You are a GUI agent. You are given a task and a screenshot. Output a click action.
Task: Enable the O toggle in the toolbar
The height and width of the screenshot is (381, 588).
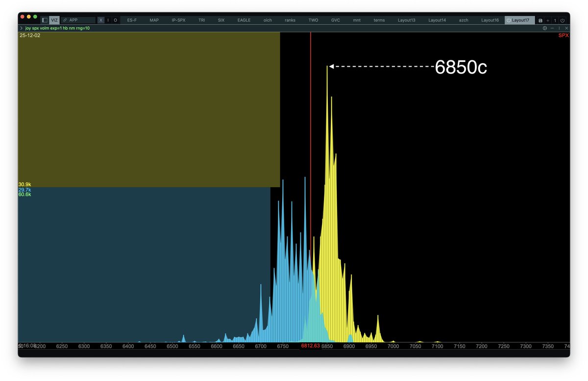(x=116, y=20)
